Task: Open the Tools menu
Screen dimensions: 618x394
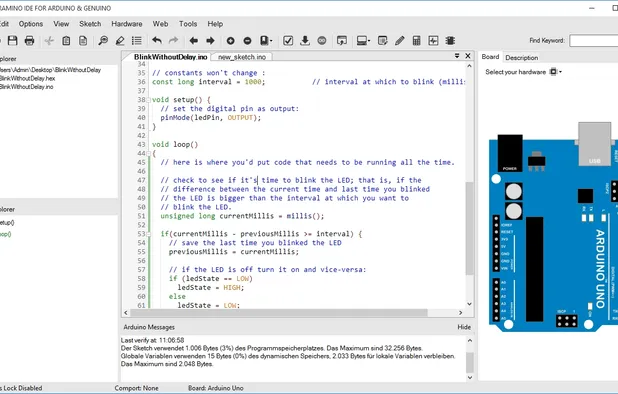Action: [x=188, y=24]
